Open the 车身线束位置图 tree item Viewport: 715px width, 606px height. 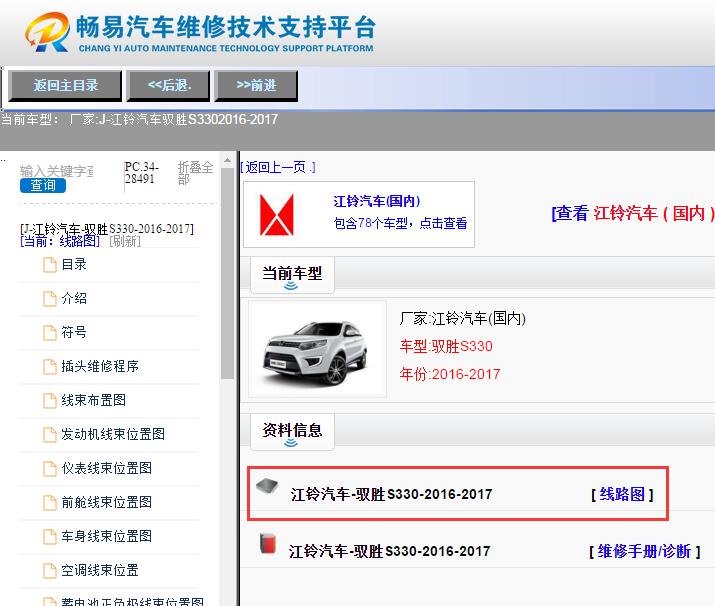point(107,536)
